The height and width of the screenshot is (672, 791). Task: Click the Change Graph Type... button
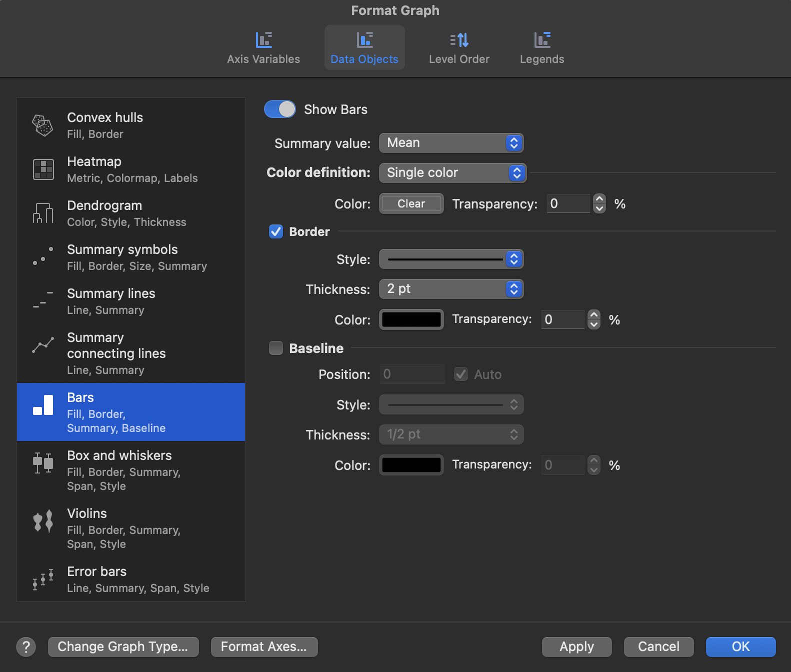pyautogui.click(x=123, y=647)
